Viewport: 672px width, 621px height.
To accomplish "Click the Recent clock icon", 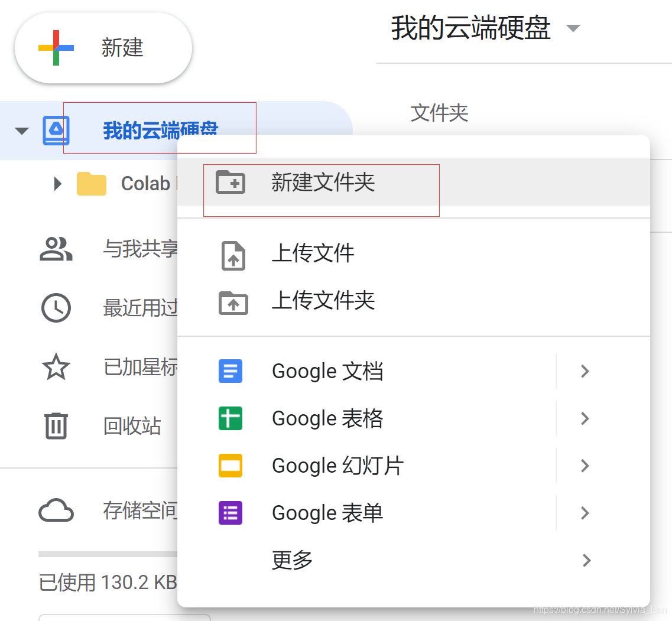I will (56, 308).
